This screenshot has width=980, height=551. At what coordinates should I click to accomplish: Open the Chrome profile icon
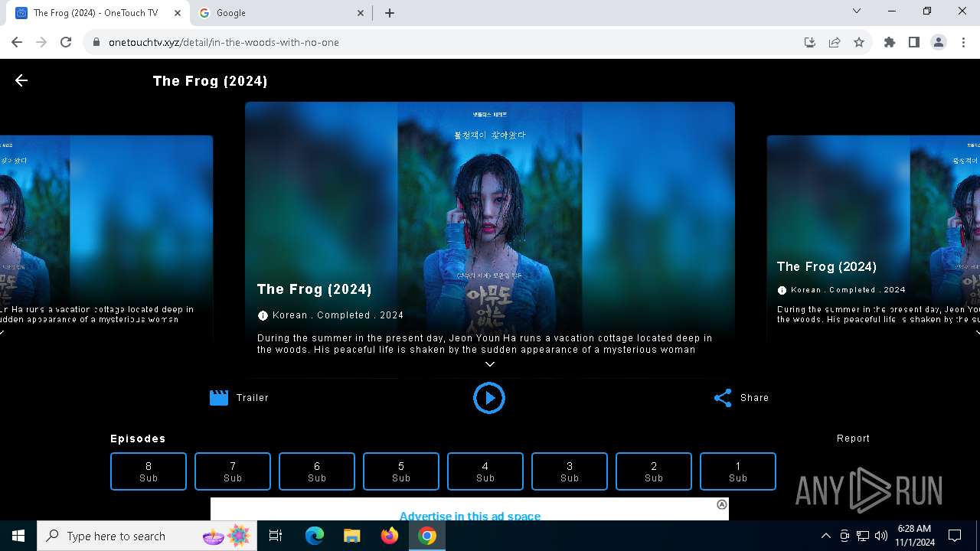pos(939,43)
